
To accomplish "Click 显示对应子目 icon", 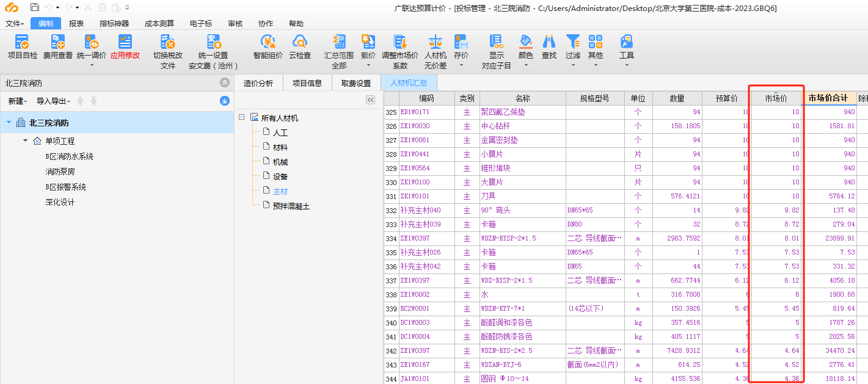I will pos(497,42).
